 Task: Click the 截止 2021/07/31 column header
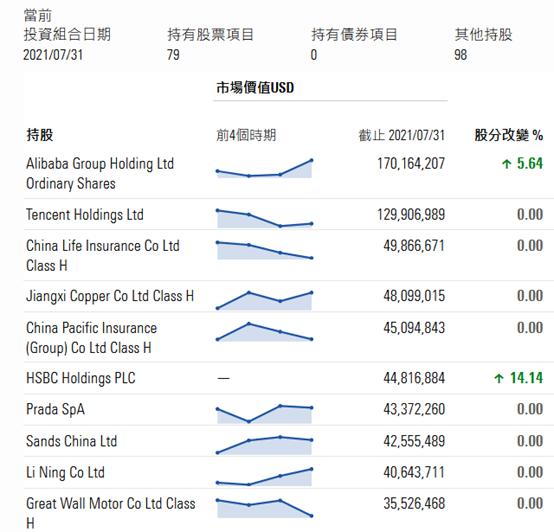402,135
